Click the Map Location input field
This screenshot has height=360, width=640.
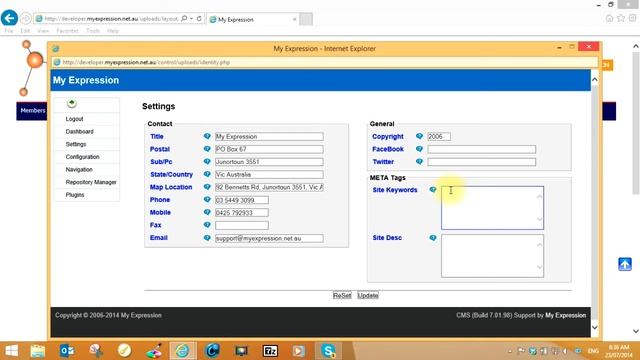tap(269, 187)
